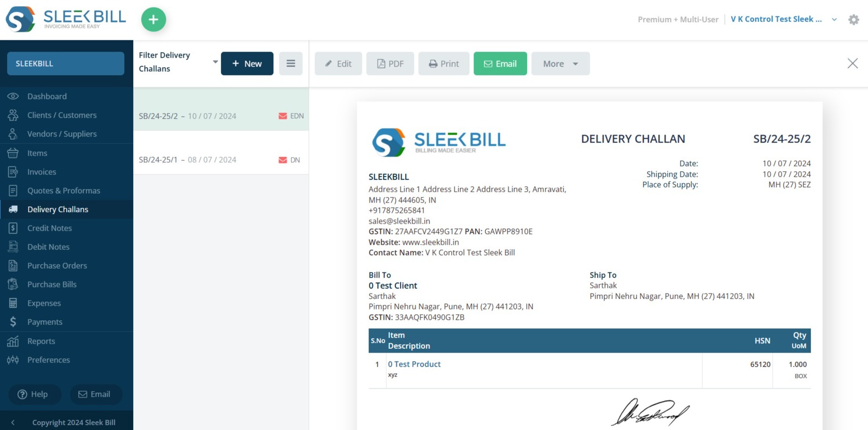Click the Dashboard eye icon

tap(13, 96)
